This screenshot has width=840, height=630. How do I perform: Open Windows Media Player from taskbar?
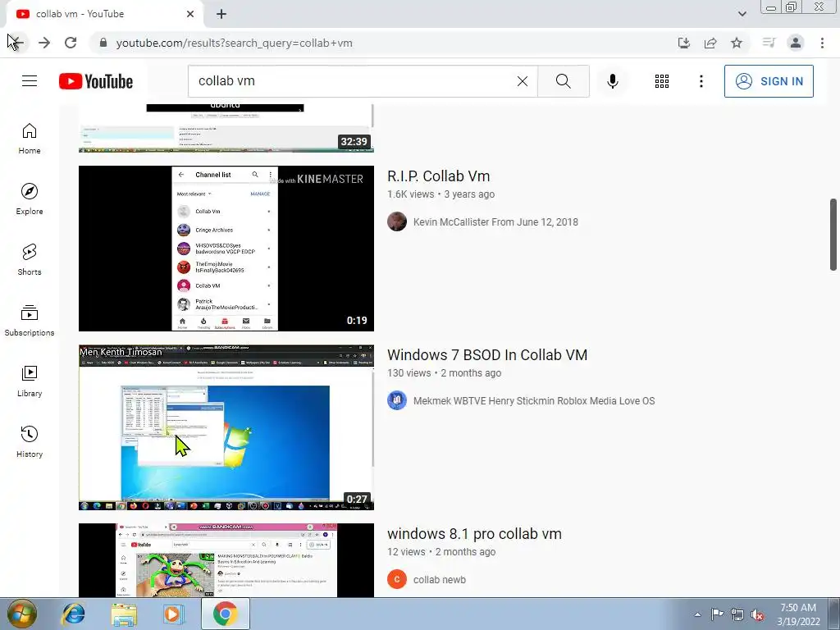point(173,614)
